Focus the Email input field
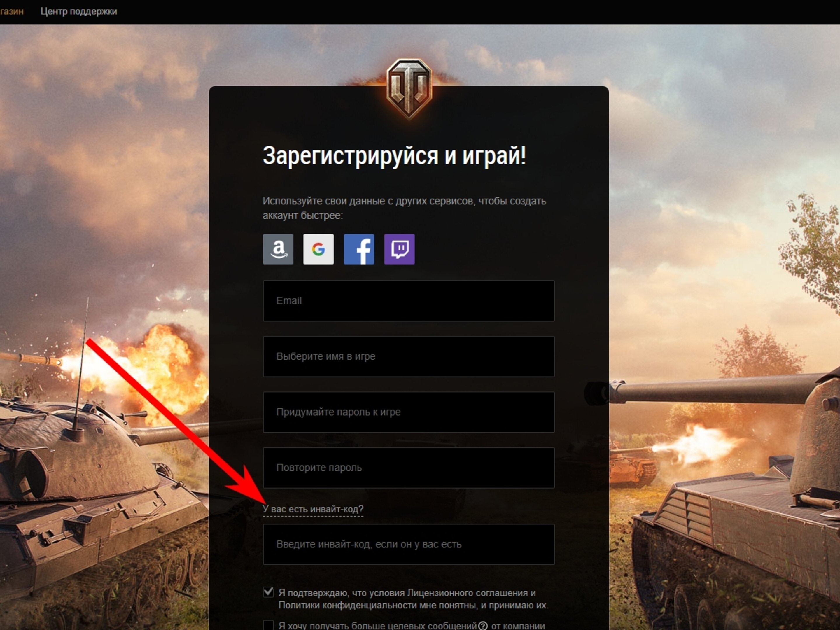The height and width of the screenshot is (630, 840). (409, 301)
